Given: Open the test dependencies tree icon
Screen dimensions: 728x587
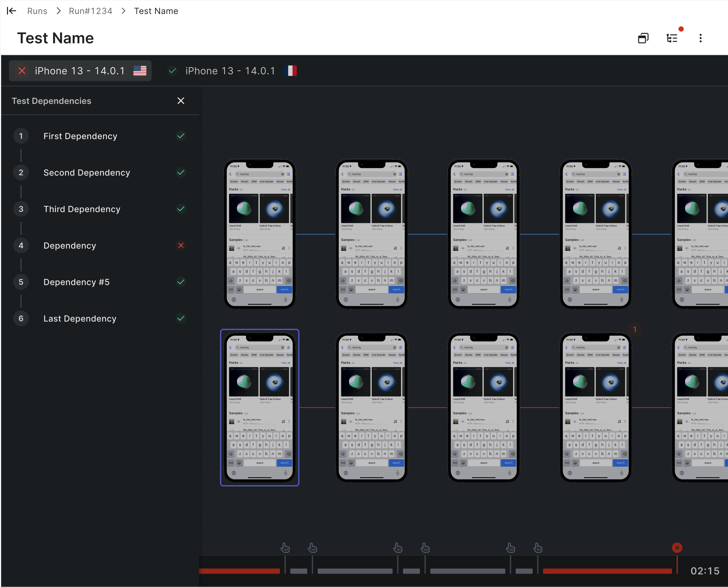Looking at the screenshot, I should (672, 38).
